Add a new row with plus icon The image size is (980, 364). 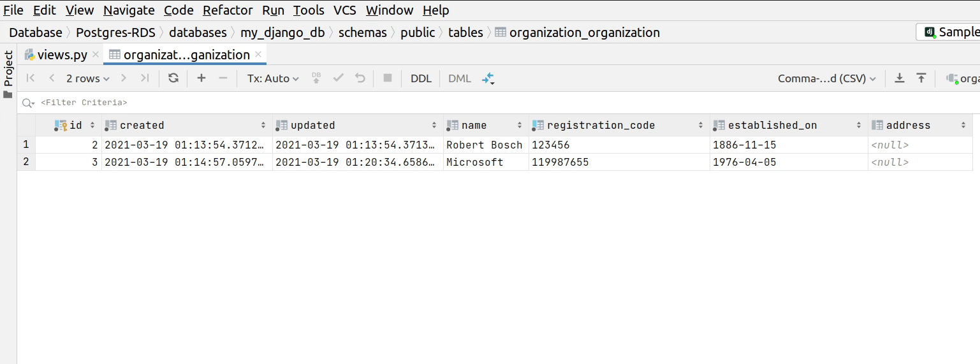(201, 78)
